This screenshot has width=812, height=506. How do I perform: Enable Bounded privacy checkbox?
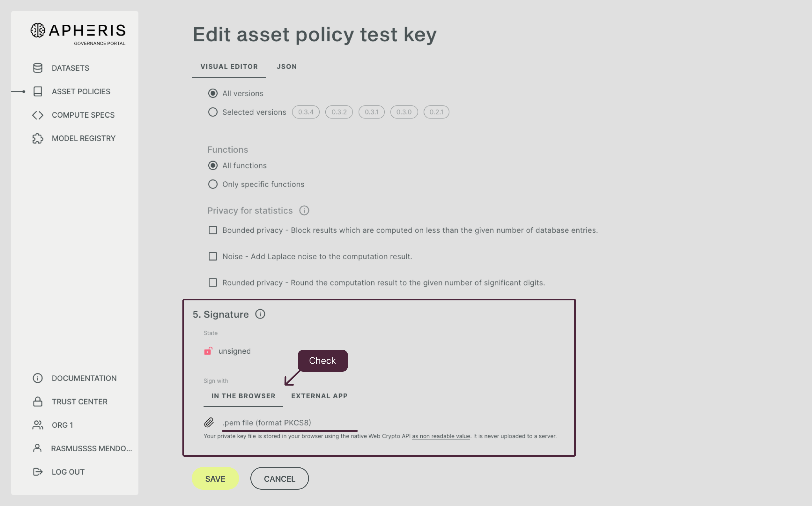click(213, 230)
